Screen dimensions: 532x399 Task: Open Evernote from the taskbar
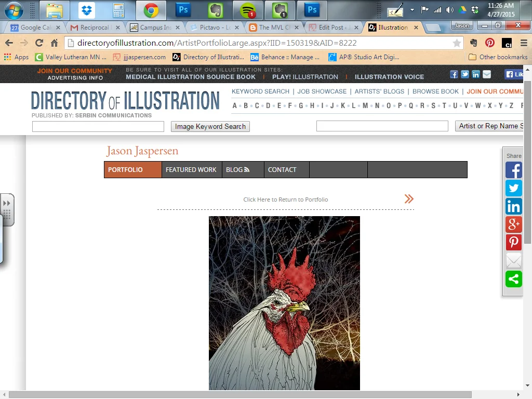[215, 10]
